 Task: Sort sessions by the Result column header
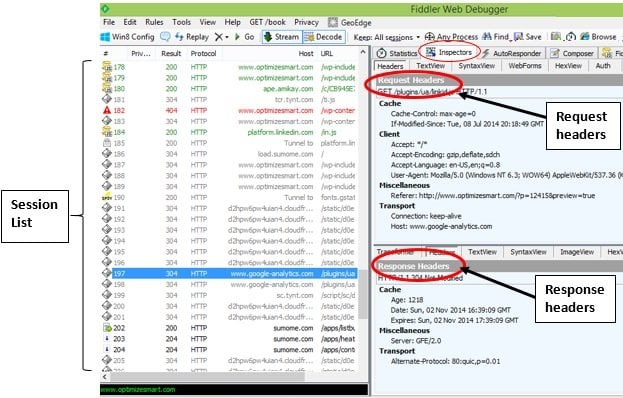[171, 54]
